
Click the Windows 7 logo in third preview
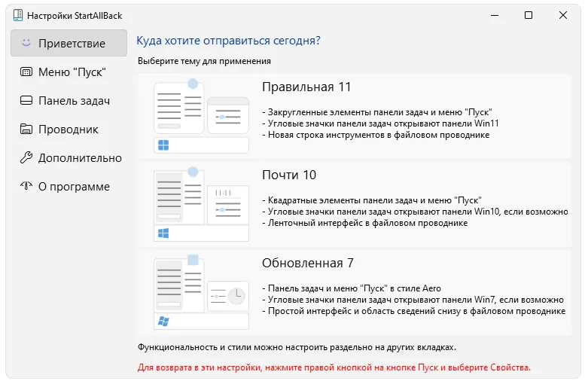coord(163,322)
